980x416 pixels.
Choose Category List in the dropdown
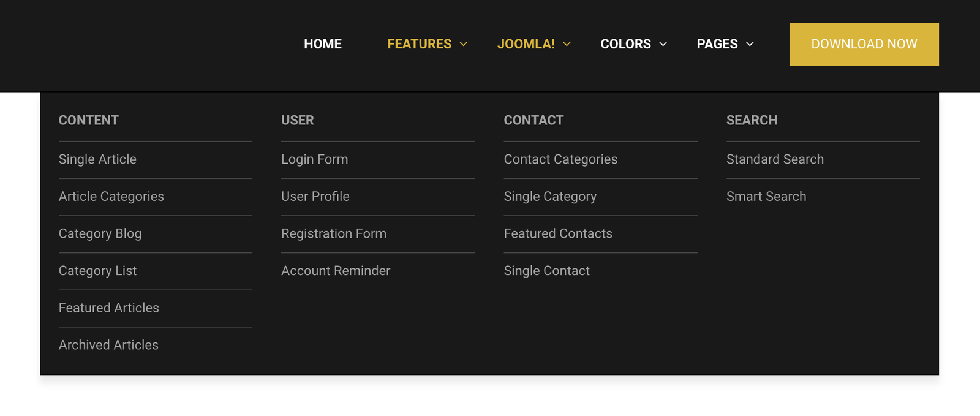(x=97, y=271)
